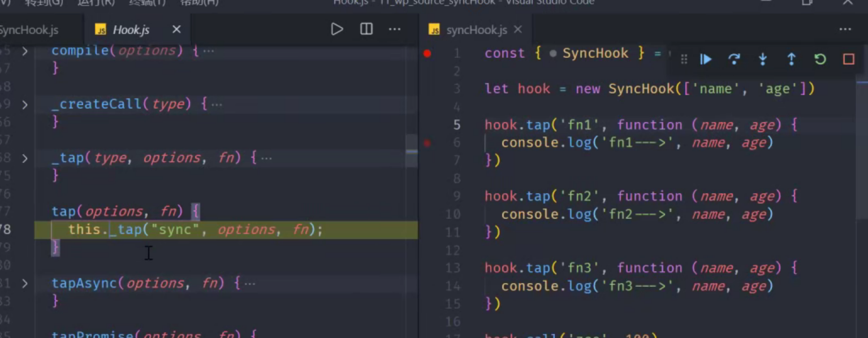Screen dimensions: 868x338
Task: Restart the debugging session
Action: pyautogui.click(x=820, y=59)
